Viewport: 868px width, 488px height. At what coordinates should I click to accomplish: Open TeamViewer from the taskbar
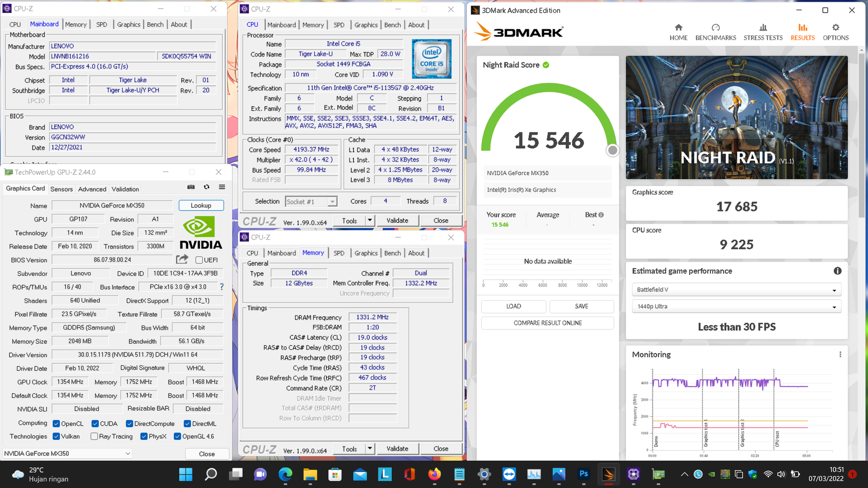[509, 474]
